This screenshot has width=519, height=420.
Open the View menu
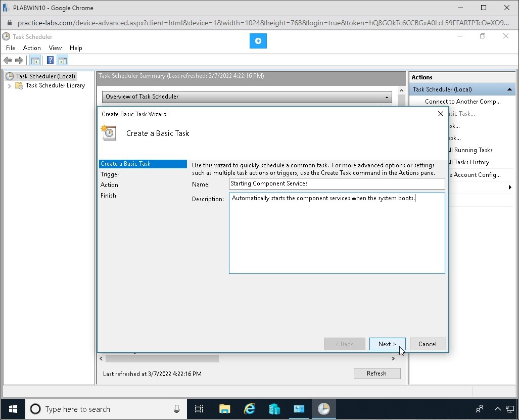pyautogui.click(x=55, y=48)
